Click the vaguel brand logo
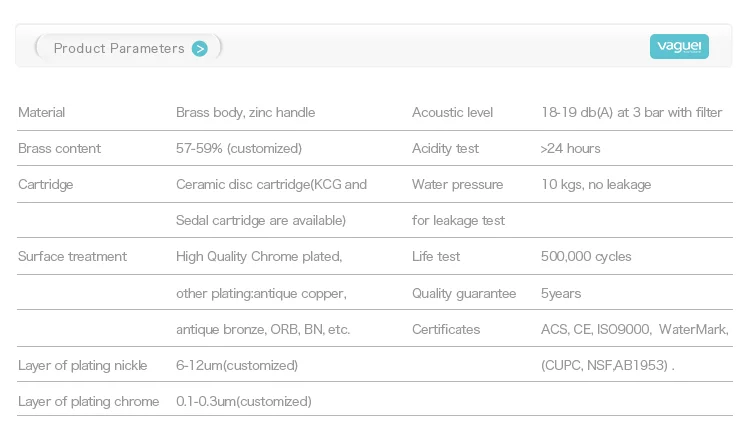Image resolution: width=750 pixels, height=434 pixels. [x=679, y=47]
